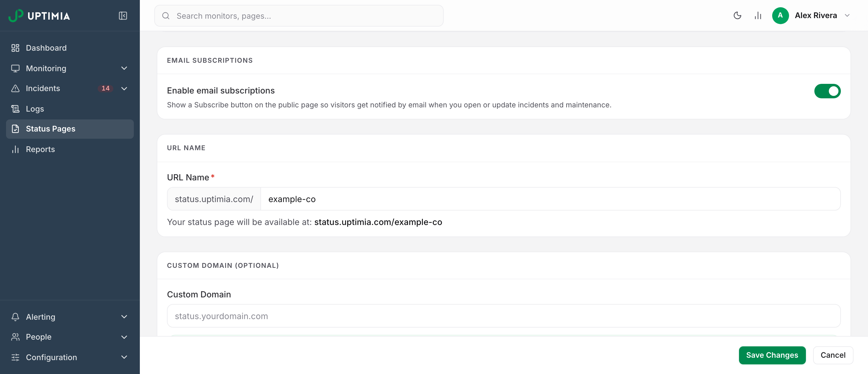Expand the Incidents menu chevron

click(x=124, y=88)
